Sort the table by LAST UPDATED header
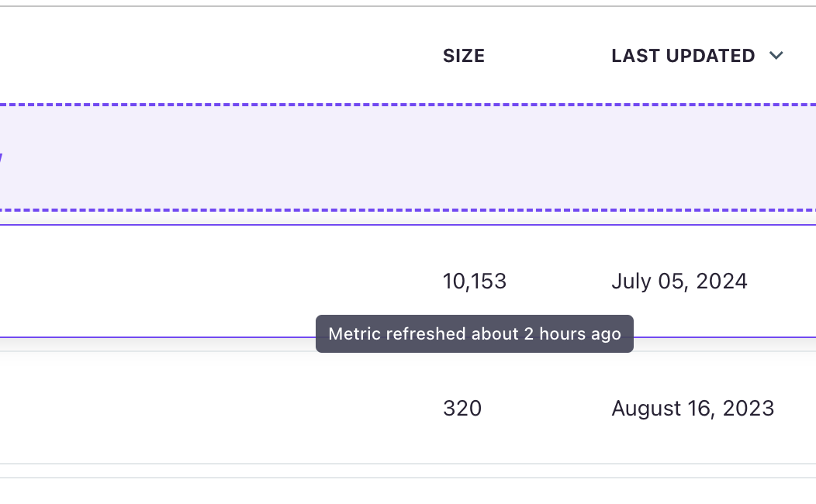This screenshot has width=816, height=504. [x=683, y=56]
